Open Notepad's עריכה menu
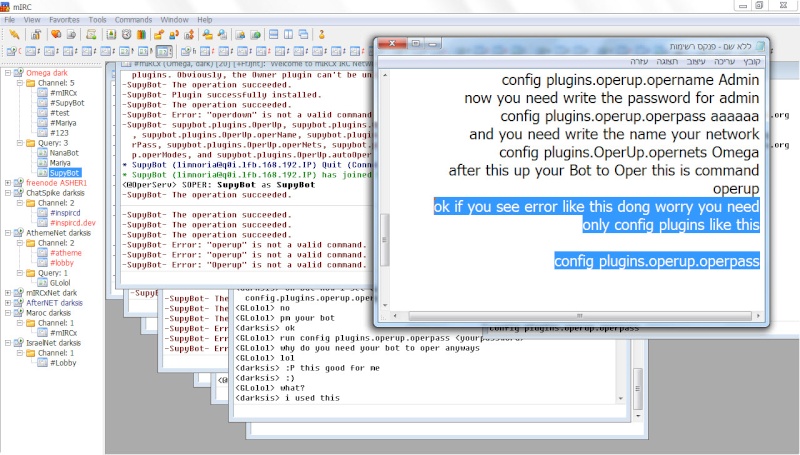This screenshot has height=455, width=800. pyautogui.click(x=724, y=61)
